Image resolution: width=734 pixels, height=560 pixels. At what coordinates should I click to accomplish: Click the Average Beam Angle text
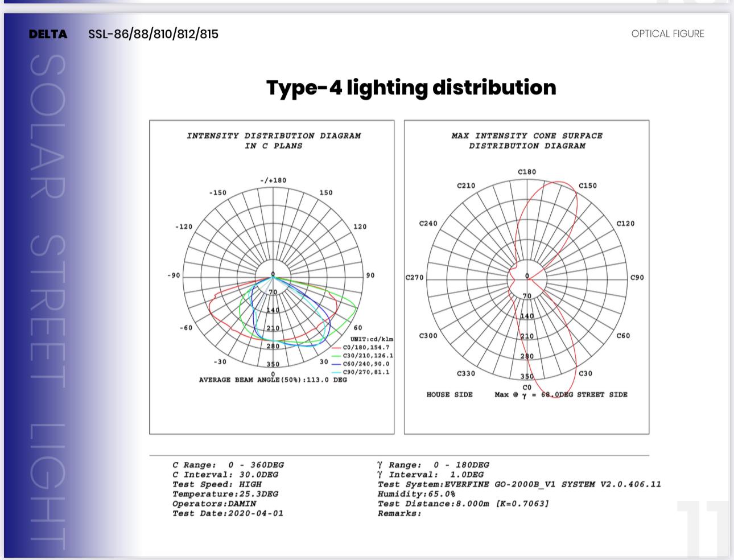tap(273, 380)
